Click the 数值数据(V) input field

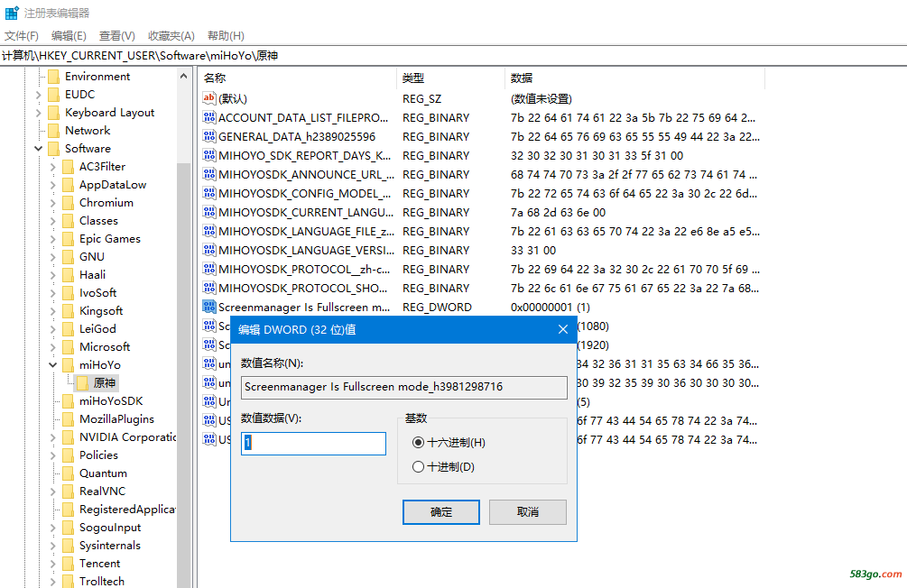click(x=313, y=443)
